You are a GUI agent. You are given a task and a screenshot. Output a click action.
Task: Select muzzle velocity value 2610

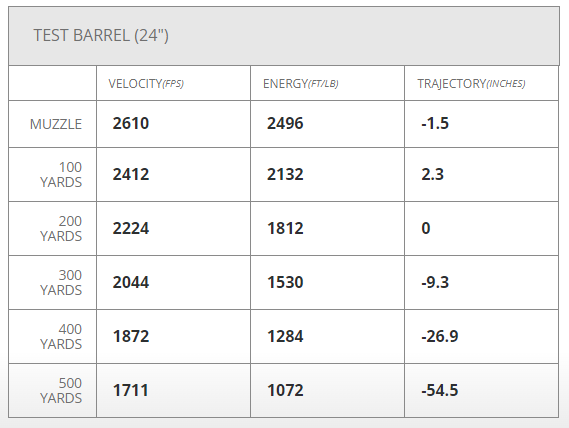[131, 123]
